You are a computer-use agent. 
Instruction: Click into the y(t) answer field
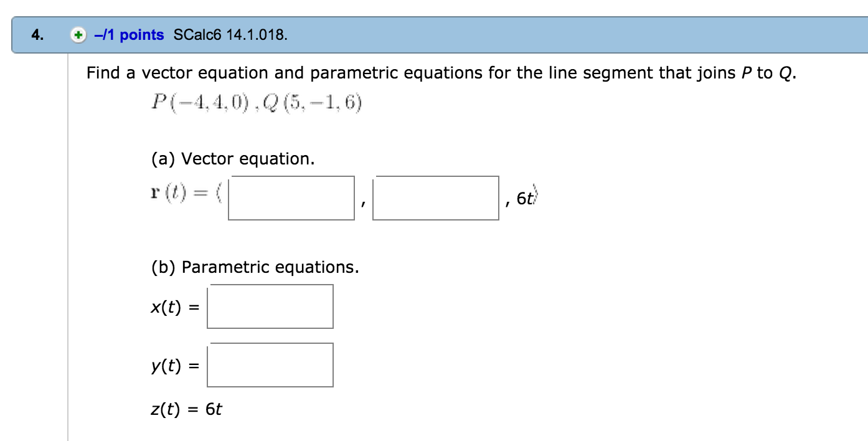270,365
